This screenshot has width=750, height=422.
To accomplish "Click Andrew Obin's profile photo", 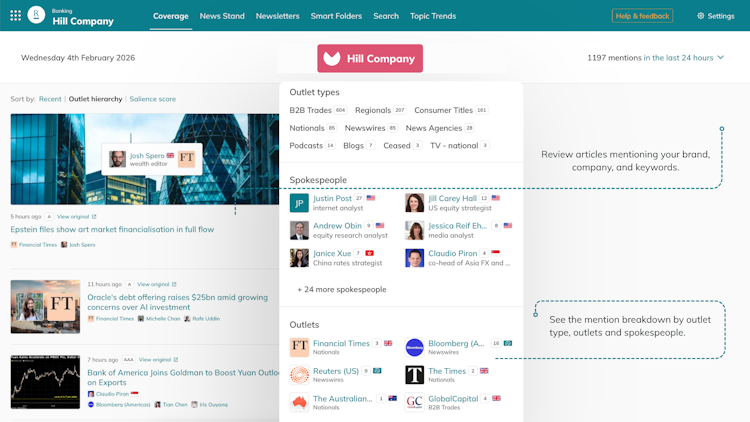I will tap(299, 230).
